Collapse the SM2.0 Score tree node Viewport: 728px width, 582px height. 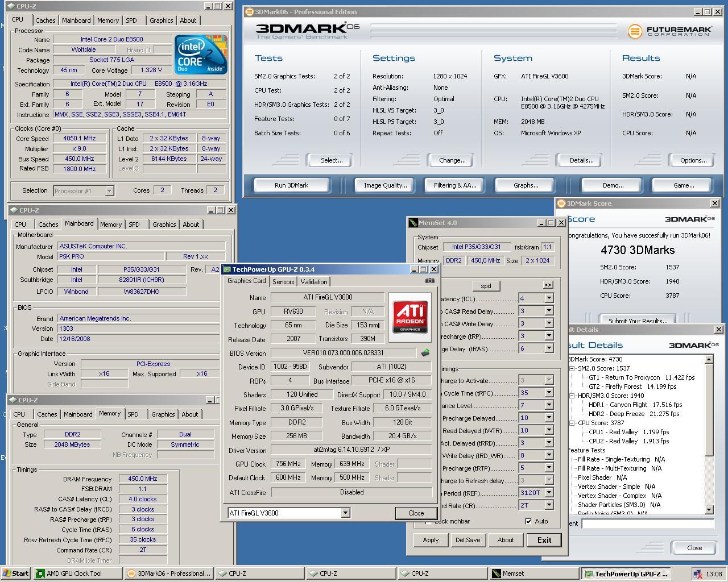[572, 368]
